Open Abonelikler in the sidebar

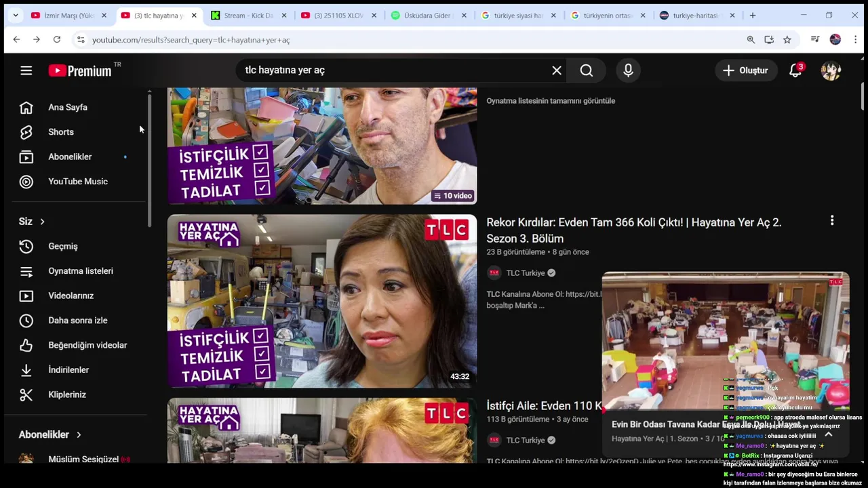point(70,157)
